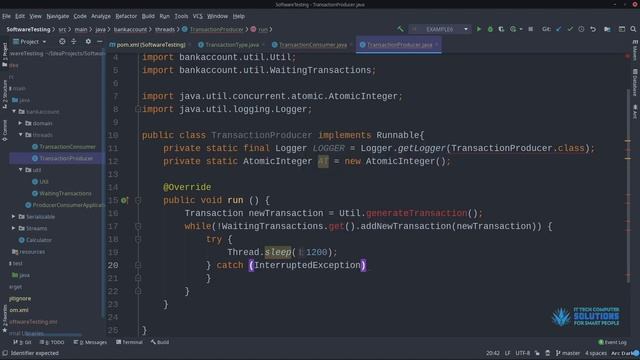Click the master branch widget in status bar

click(x=567, y=353)
